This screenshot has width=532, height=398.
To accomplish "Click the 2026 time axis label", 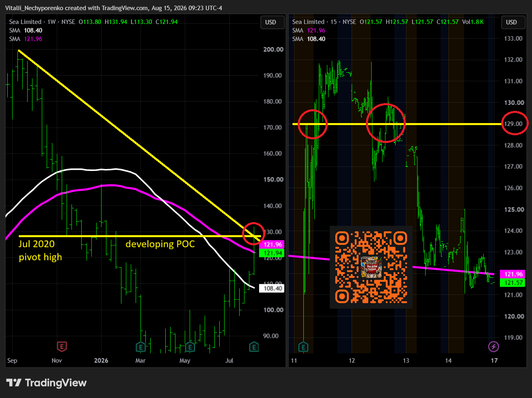I will pyautogui.click(x=101, y=360).
